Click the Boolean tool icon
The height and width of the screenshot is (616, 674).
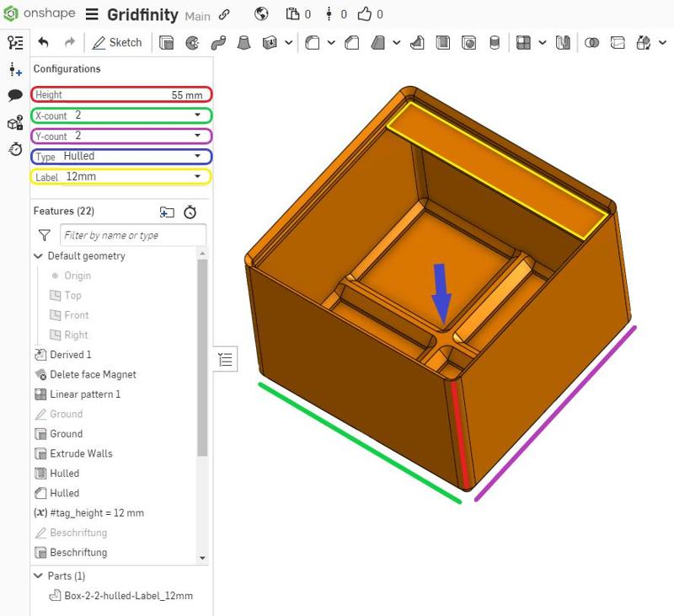[x=591, y=42]
